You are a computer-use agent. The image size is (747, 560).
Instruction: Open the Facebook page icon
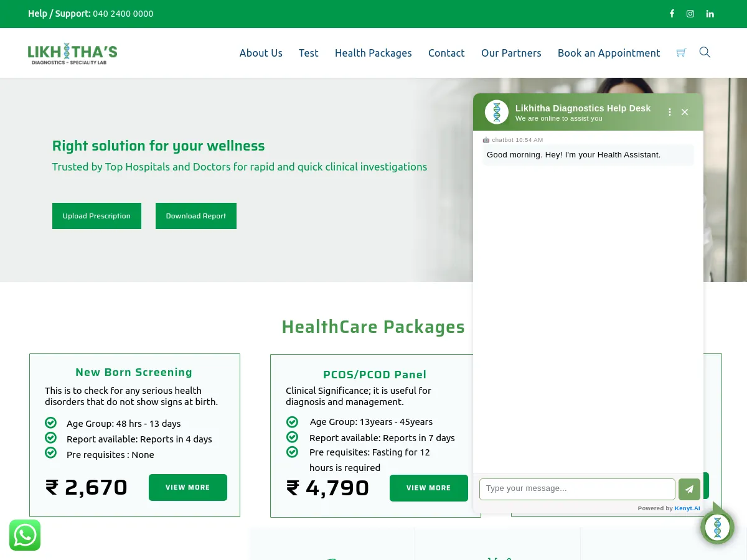point(672,14)
